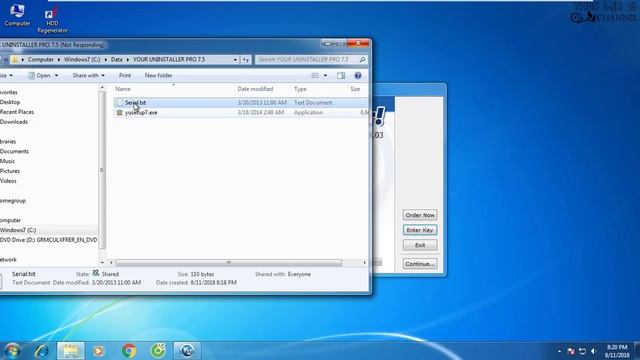
Task: Open the address bar history dropdown
Action: pyautogui.click(x=235, y=60)
